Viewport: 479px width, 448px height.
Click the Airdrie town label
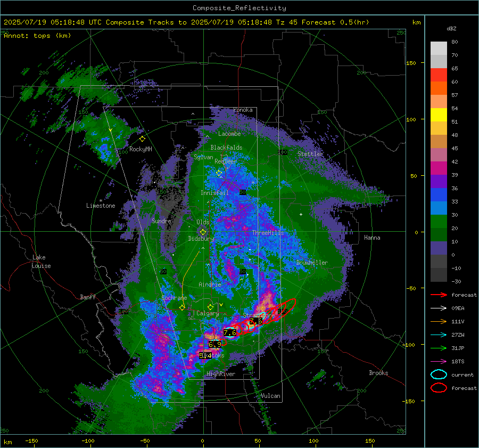click(210, 284)
